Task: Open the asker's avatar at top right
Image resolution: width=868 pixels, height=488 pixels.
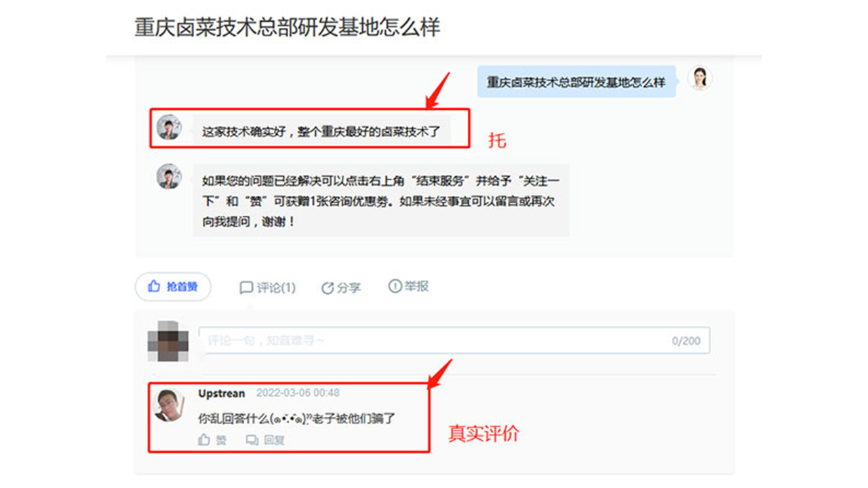Action: [x=700, y=79]
